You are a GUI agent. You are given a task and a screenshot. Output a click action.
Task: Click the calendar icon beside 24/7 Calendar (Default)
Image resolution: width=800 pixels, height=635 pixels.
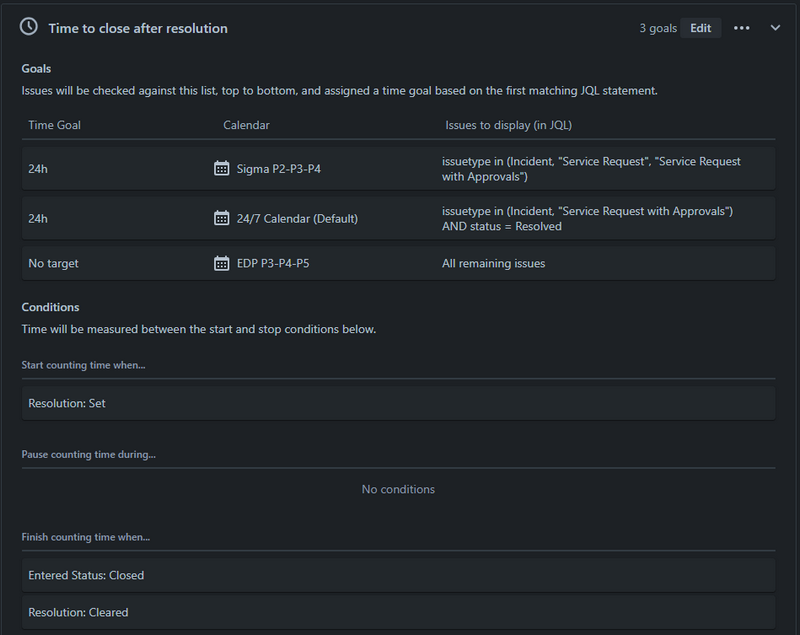tap(222, 218)
